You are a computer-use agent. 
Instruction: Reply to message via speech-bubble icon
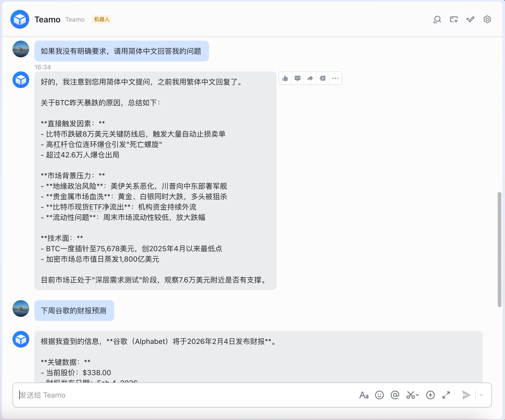tap(298, 78)
